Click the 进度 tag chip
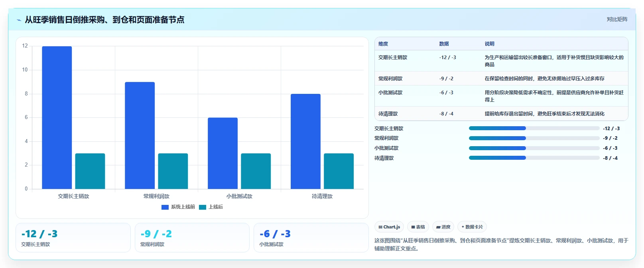The width and height of the screenshot is (644, 268). coord(443,227)
